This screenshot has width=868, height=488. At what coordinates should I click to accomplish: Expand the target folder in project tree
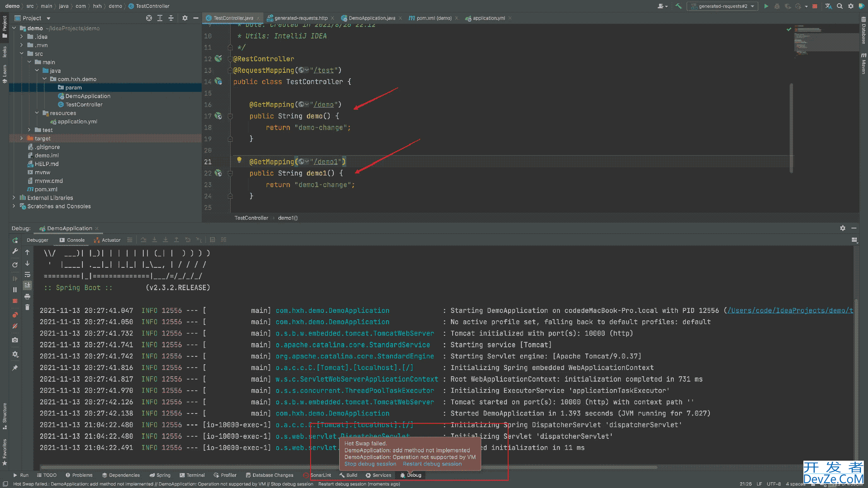(x=21, y=138)
